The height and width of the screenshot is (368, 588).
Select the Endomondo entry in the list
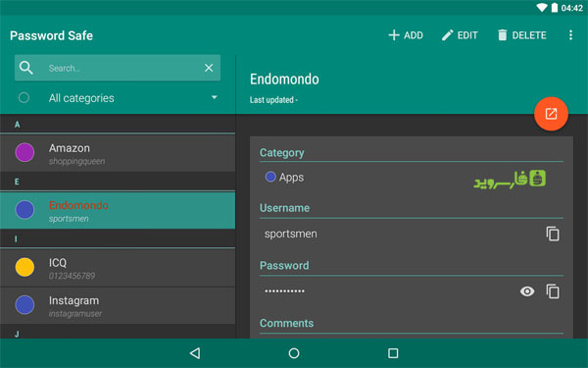tap(118, 211)
